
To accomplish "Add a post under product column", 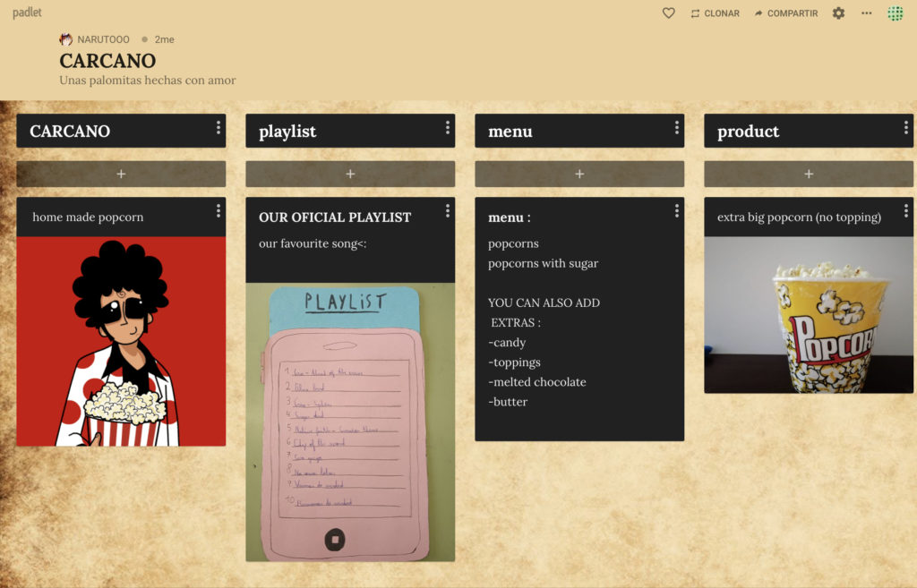I will tap(809, 174).
